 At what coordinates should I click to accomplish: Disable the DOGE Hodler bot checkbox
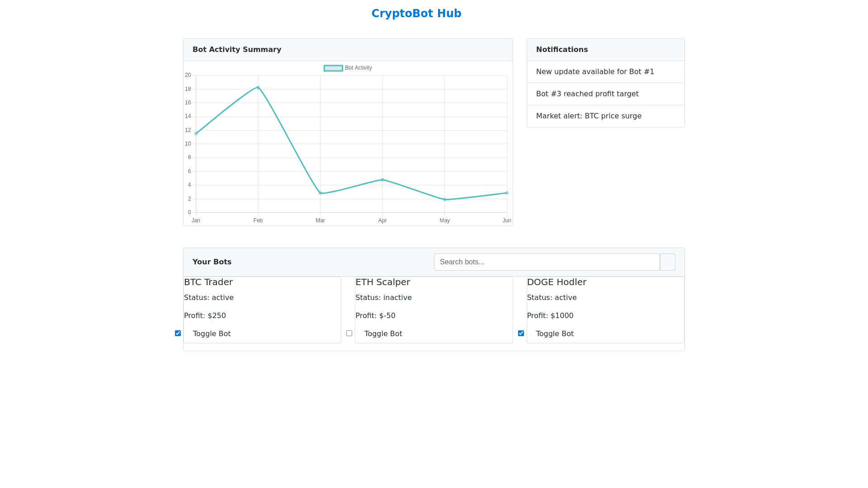521,333
